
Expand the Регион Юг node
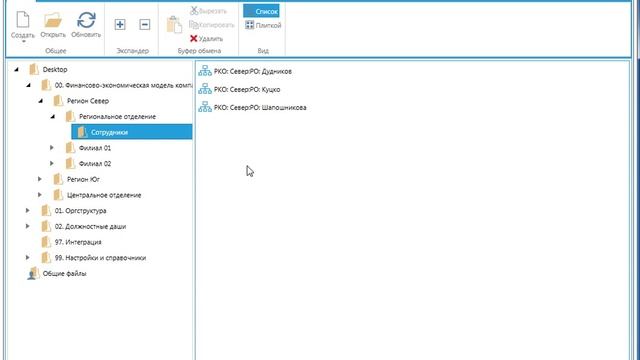click(40, 179)
